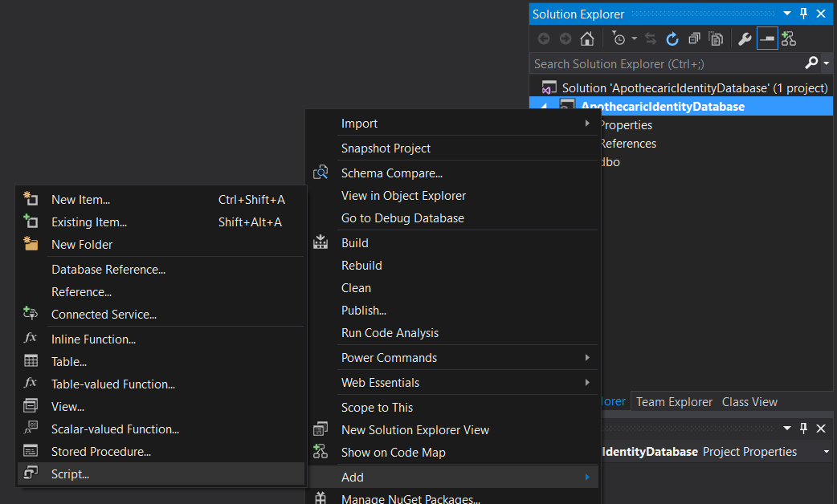Viewport: 837px width, 504px height.
Task: Click the Show All Files icon
Action: [716, 39]
